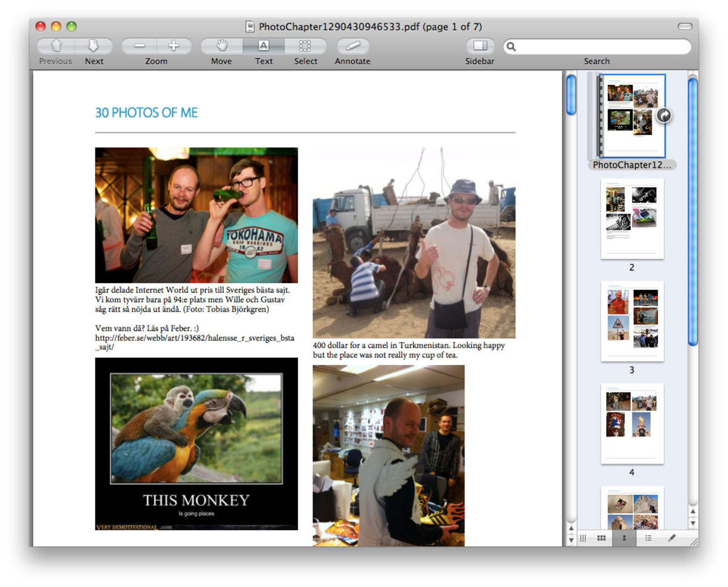Show annotations list with pencil icon
This screenshot has width=728, height=587.
pyautogui.click(x=672, y=538)
